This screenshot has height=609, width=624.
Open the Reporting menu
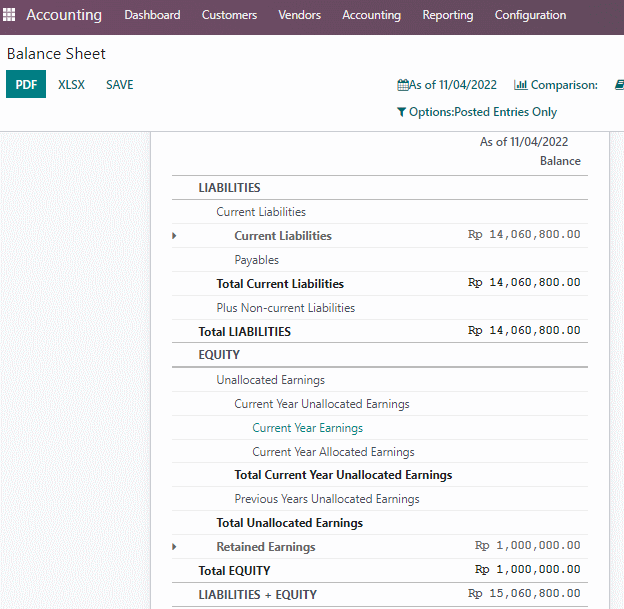pyautogui.click(x=448, y=15)
